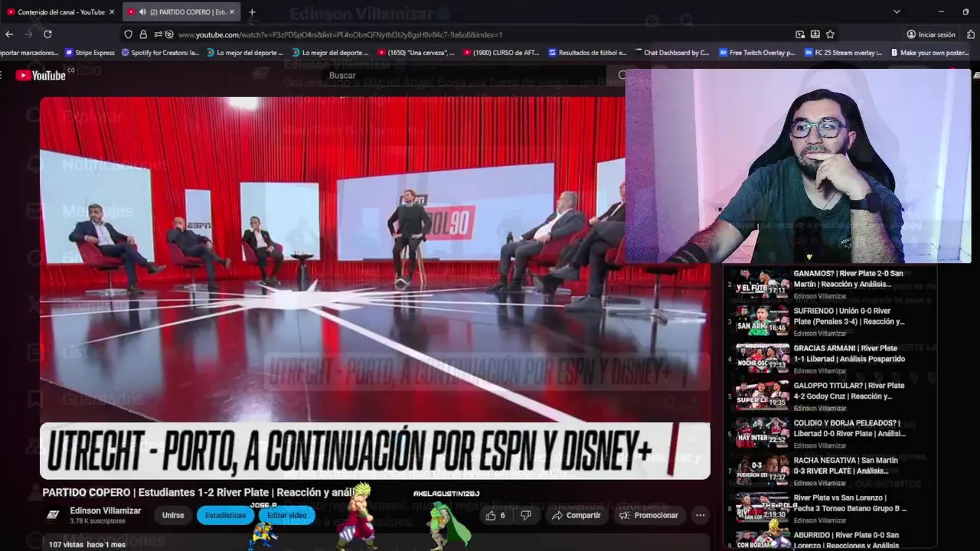
Task: Select playlist title SUFRIENDO Unión 0-0 River
Action: click(x=849, y=316)
